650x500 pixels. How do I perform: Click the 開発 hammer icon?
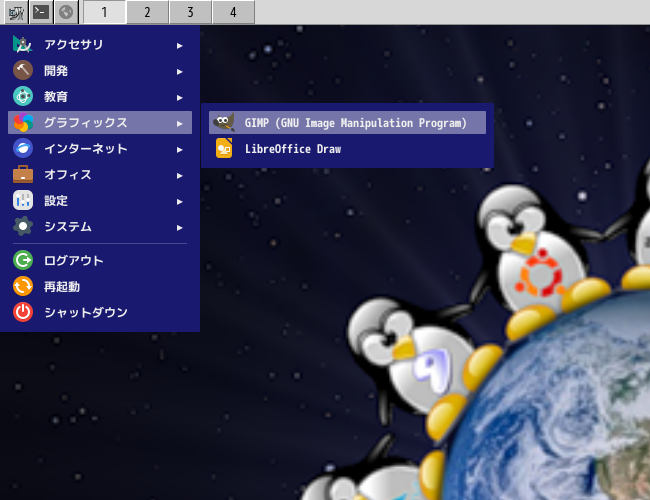pos(23,70)
